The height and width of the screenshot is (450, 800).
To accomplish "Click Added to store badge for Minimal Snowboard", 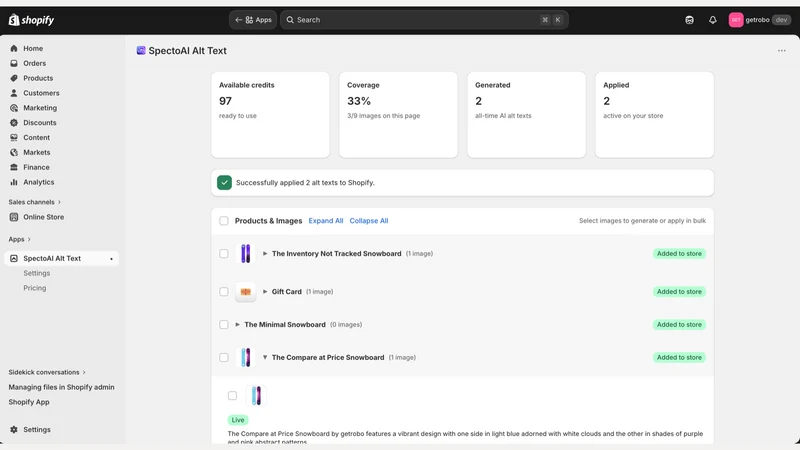I will (x=679, y=324).
